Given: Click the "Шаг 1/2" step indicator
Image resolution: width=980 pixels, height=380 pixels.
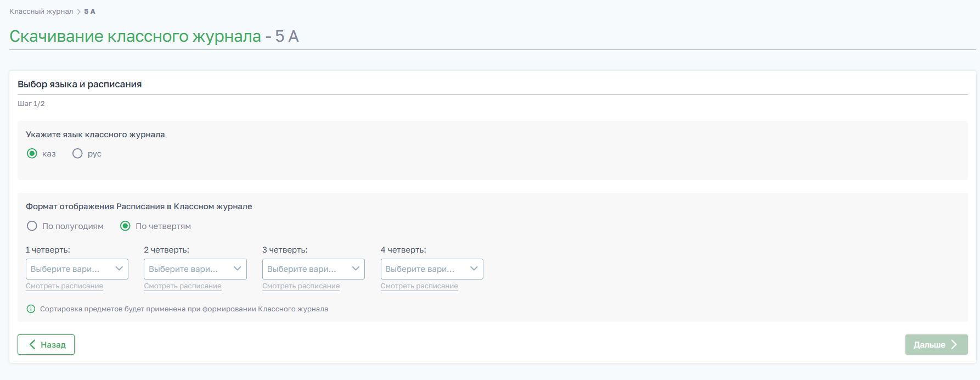Looking at the screenshot, I should [31, 104].
